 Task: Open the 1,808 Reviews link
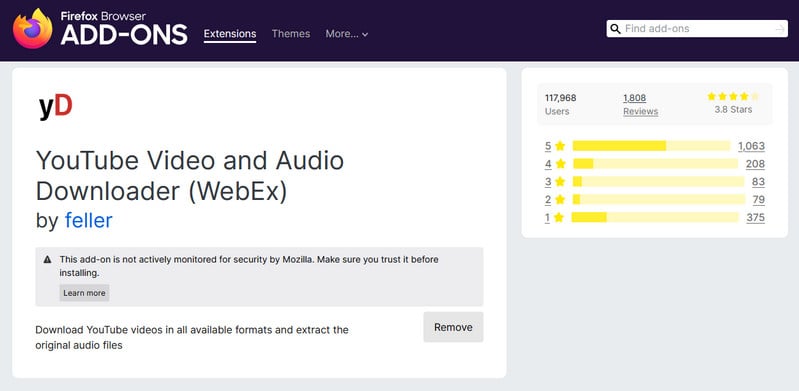click(x=634, y=98)
